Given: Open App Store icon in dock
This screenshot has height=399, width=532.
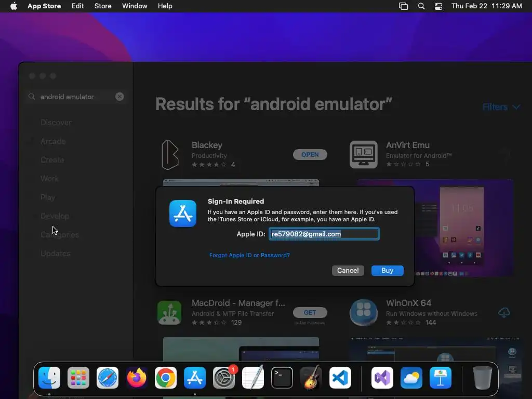Looking at the screenshot, I should [195, 378].
